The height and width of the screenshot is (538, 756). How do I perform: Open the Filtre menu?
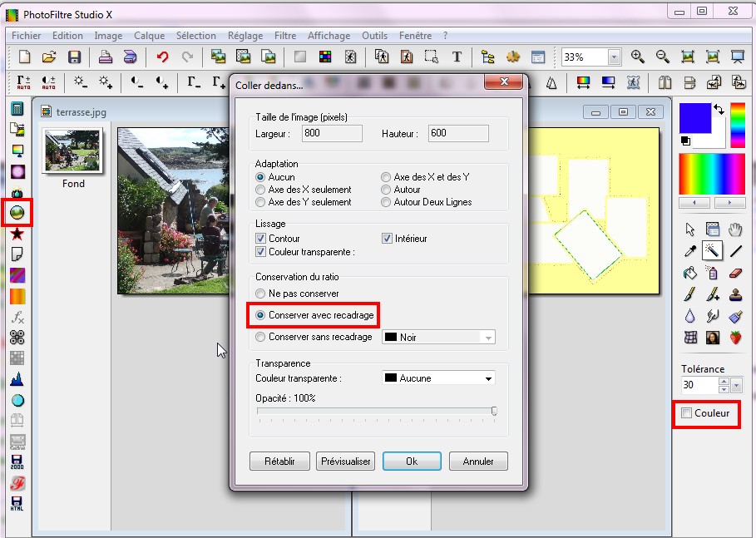(285, 36)
